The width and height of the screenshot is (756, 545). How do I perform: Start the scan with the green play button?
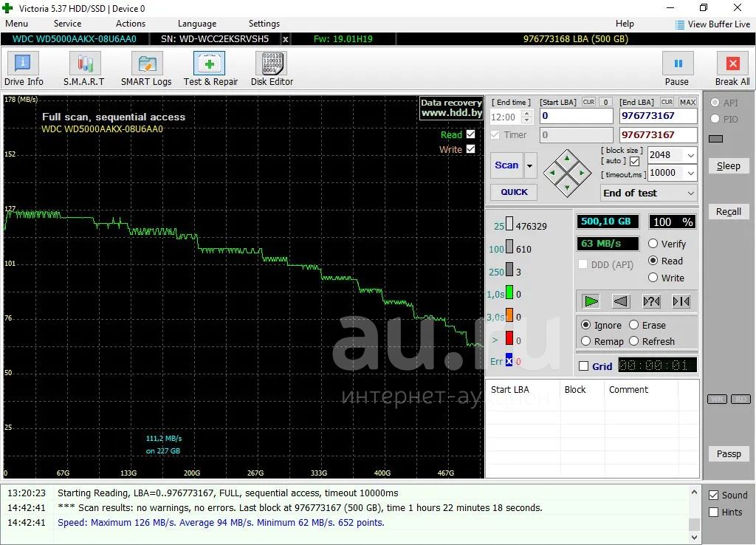pyautogui.click(x=591, y=301)
